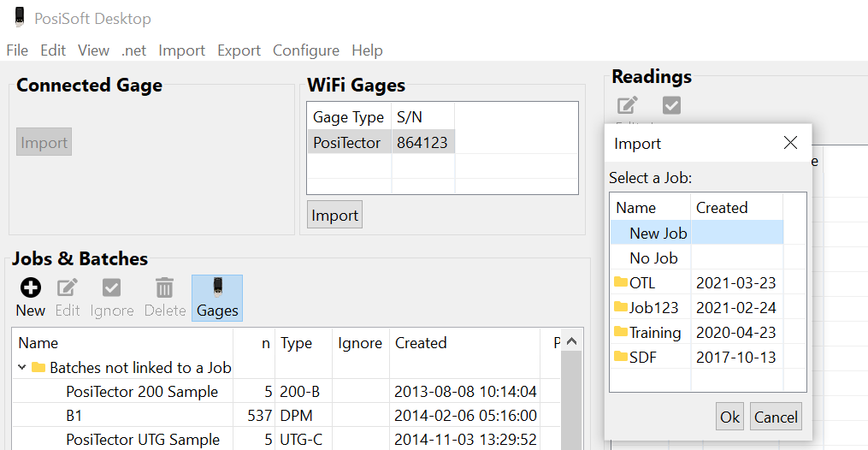The width and height of the screenshot is (868, 450).
Task: Open the Configure menu
Action: coord(305,50)
